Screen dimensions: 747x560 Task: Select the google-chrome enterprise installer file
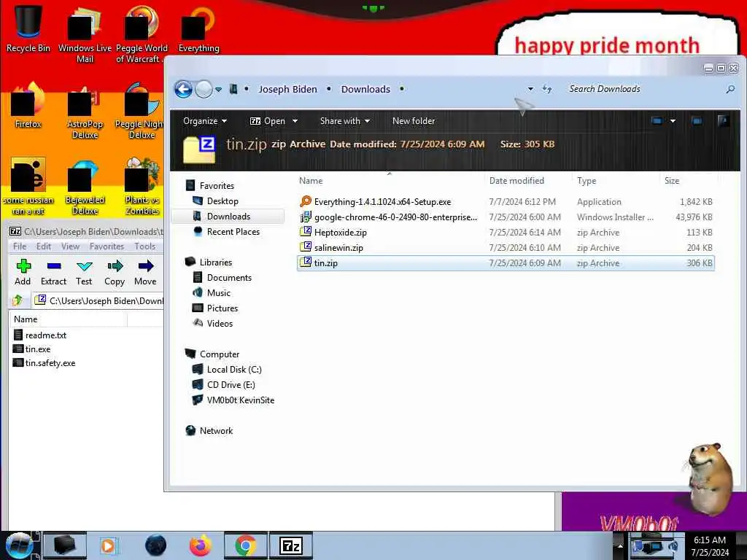click(x=506, y=217)
